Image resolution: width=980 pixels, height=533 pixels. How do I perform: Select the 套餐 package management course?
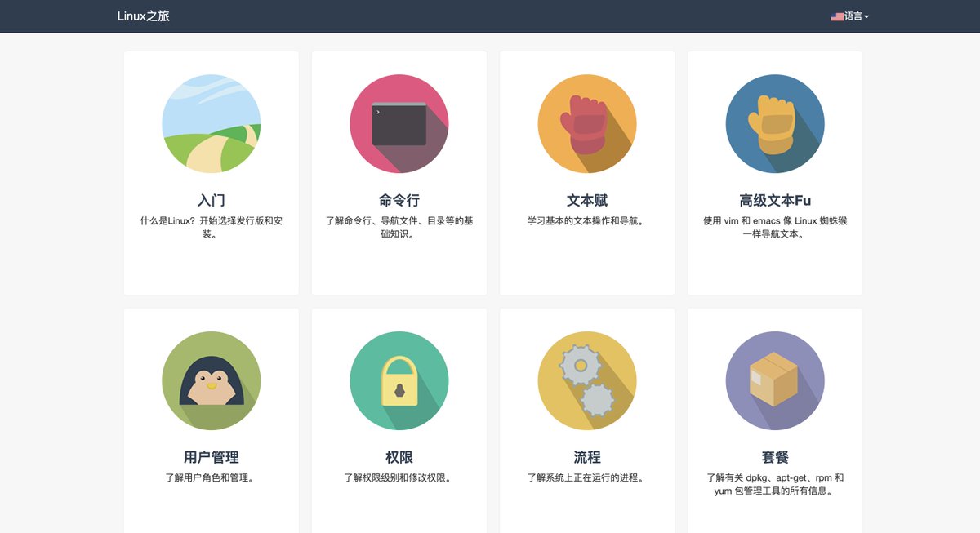click(x=774, y=455)
